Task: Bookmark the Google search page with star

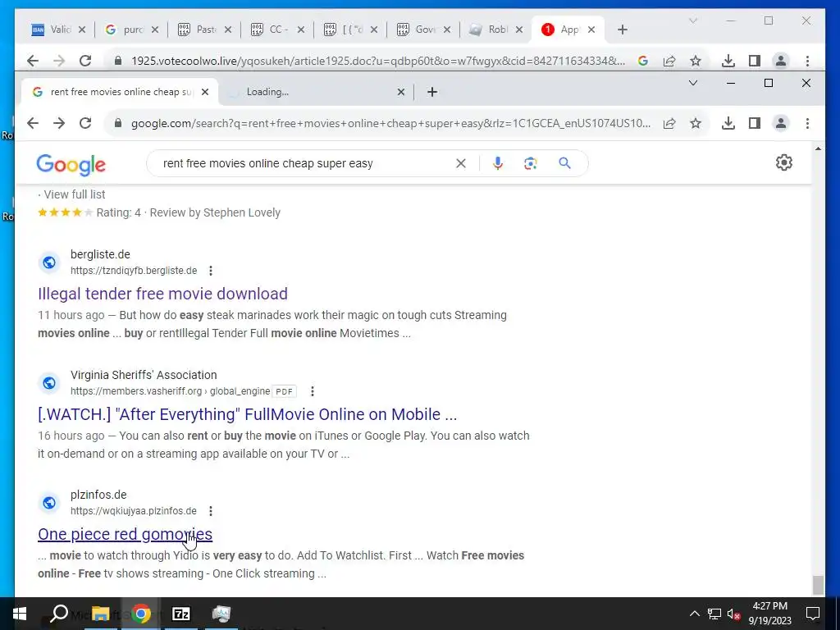Action: [x=696, y=123]
